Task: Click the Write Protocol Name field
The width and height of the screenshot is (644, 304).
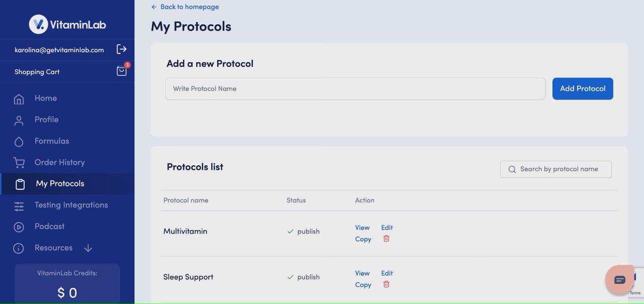Action: tap(355, 89)
